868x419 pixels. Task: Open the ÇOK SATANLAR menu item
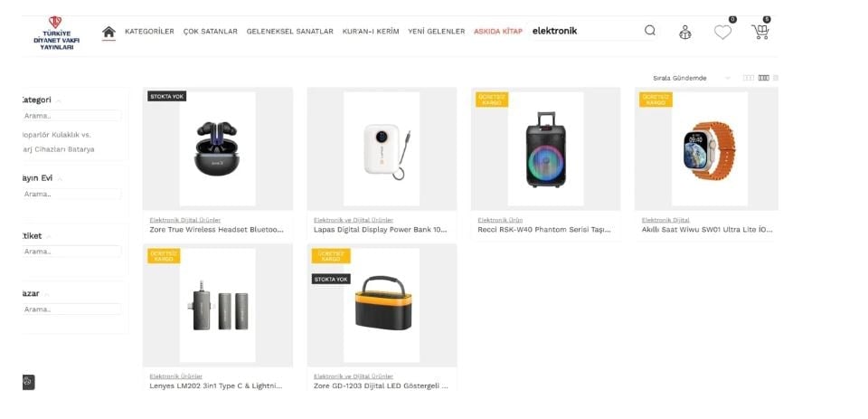click(x=211, y=32)
